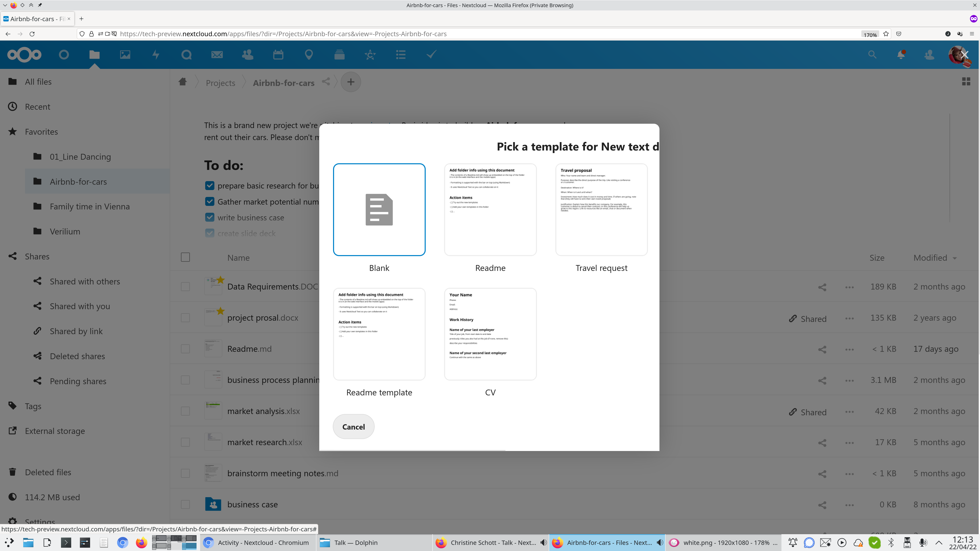Open more actions for Readme.md
This screenshot has height=551, width=980.
tap(849, 349)
